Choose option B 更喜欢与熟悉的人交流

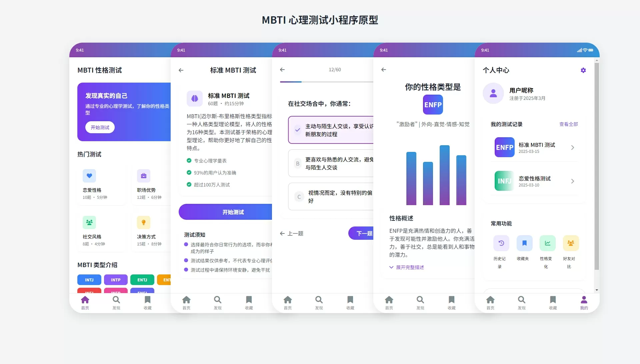(331, 163)
